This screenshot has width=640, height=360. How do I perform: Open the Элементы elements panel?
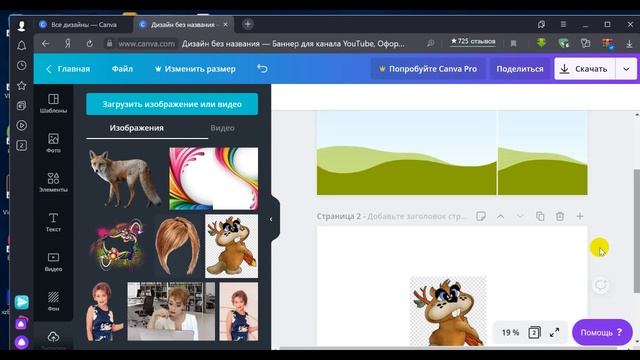pyautogui.click(x=53, y=182)
